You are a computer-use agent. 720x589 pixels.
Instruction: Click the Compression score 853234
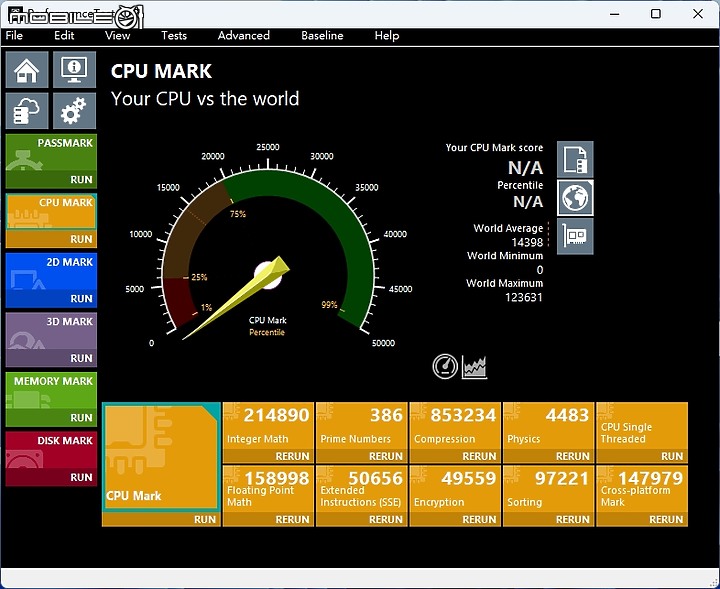point(463,415)
